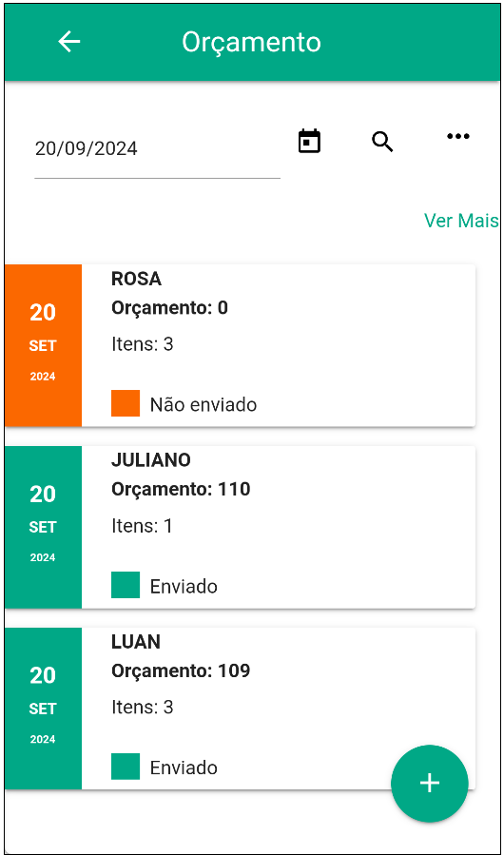Open the ROSA budget card
This screenshot has height=855, width=504.
point(240,345)
